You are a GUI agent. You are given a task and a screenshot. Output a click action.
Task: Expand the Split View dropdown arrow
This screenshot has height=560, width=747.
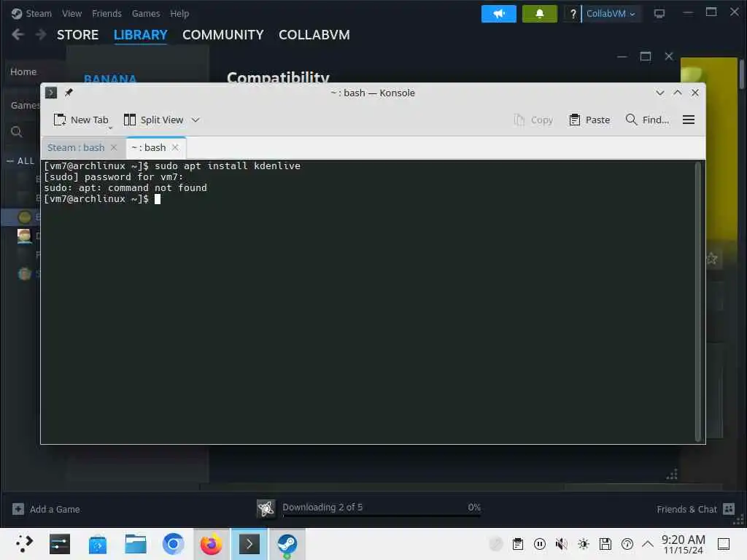(196, 120)
